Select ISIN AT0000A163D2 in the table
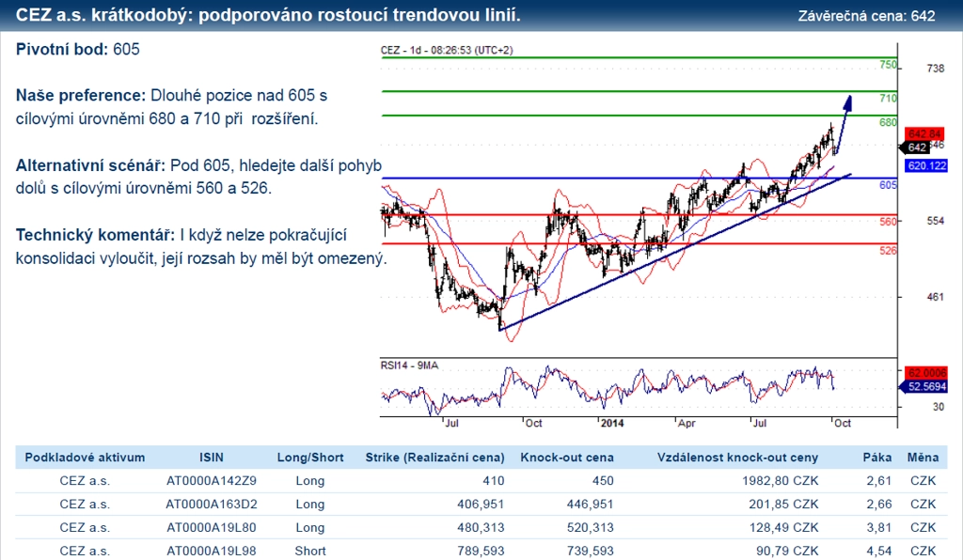 212,505
